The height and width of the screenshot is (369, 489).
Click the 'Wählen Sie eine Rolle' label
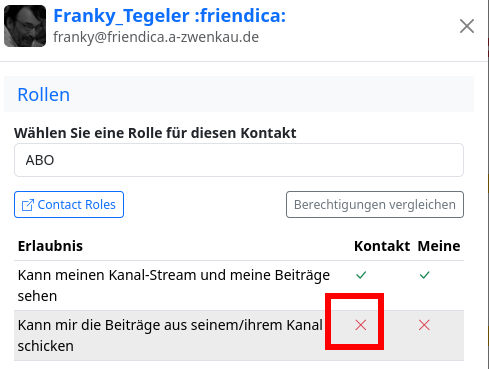click(155, 133)
